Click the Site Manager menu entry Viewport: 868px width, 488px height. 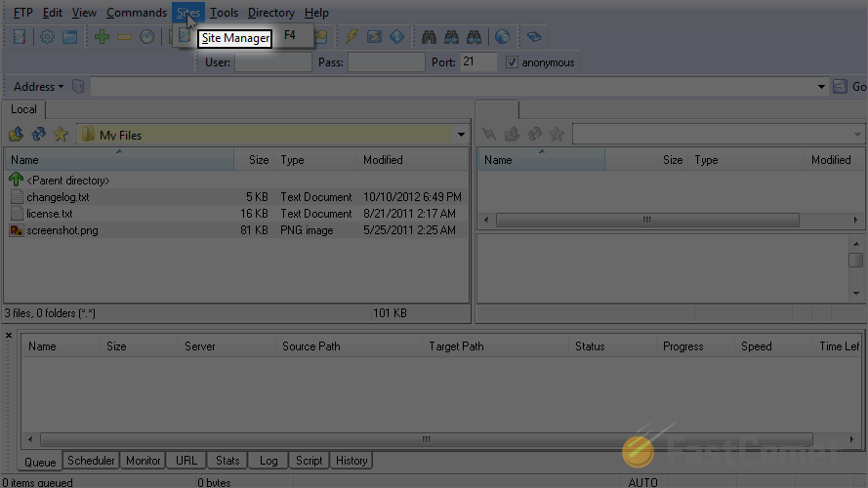click(x=235, y=38)
